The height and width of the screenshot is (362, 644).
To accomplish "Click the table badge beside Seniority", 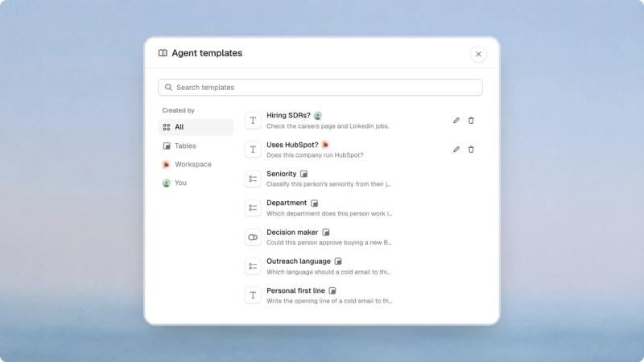I will 304,174.
